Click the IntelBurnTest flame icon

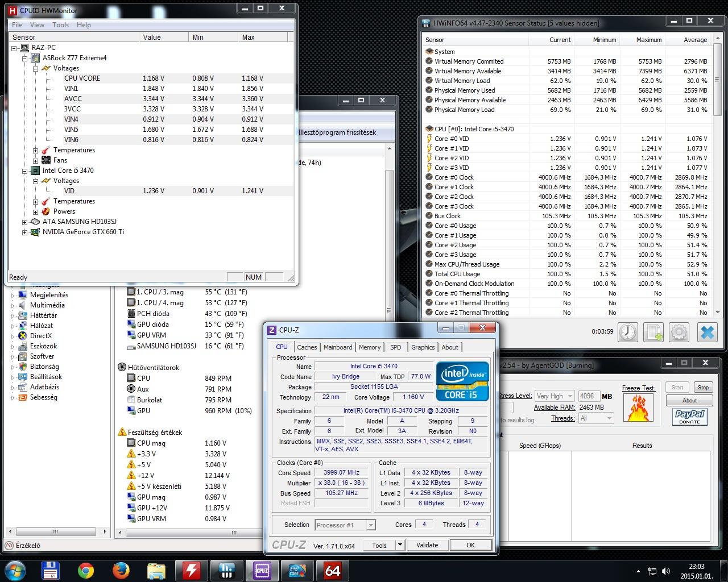click(638, 408)
